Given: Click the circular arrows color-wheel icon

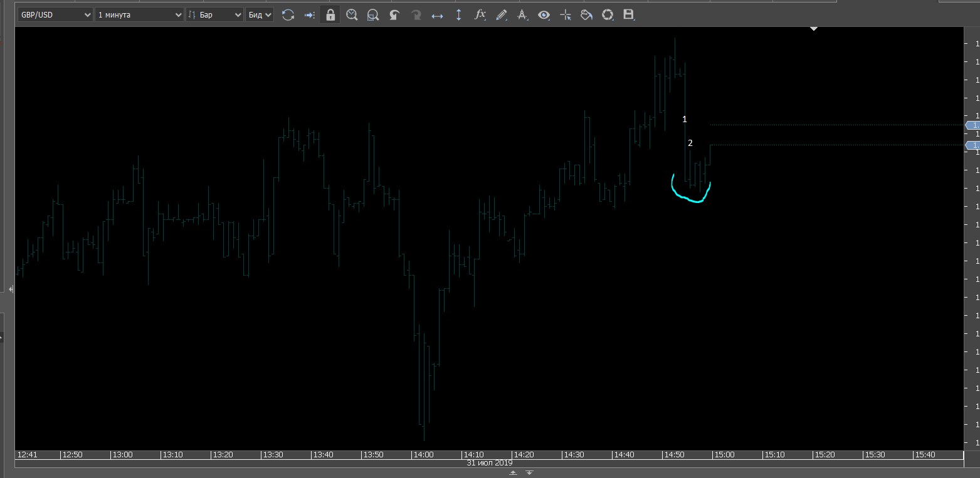Looking at the screenshot, I should click(608, 14).
